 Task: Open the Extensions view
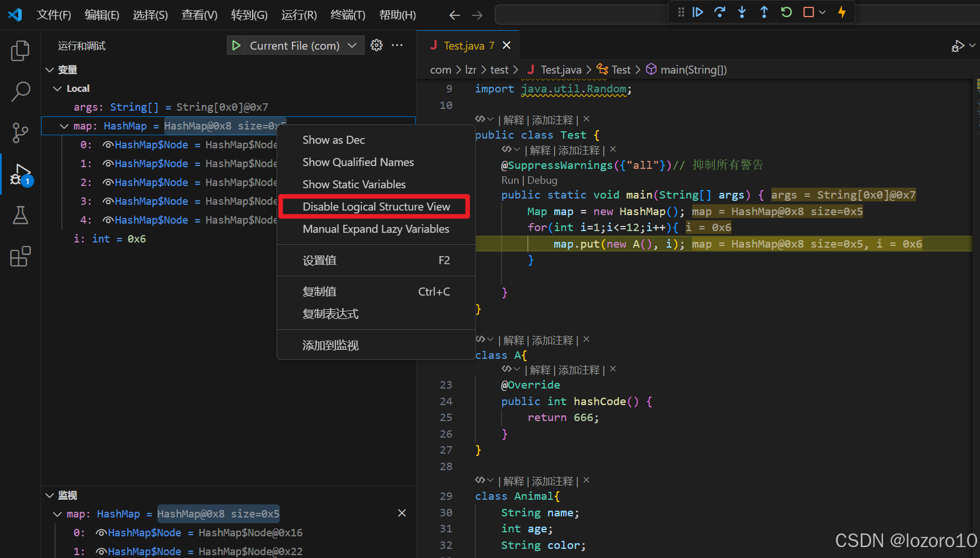[x=20, y=256]
